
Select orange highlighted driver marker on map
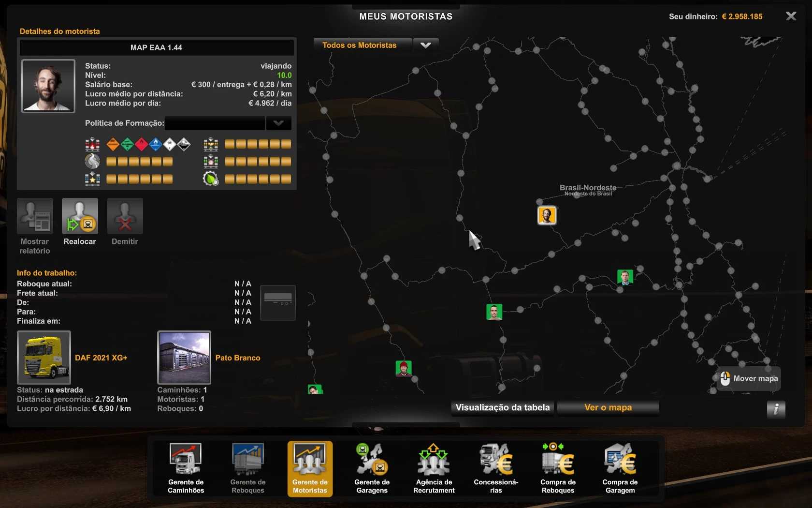(x=547, y=215)
